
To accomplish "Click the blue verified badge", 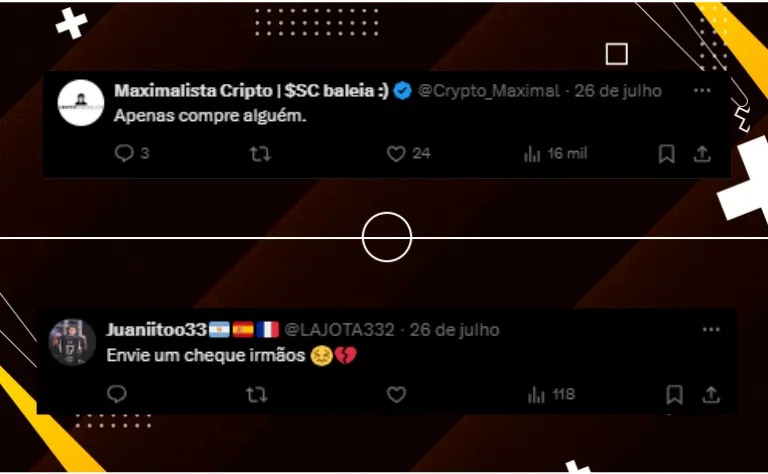I will click(x=403, y=91).
